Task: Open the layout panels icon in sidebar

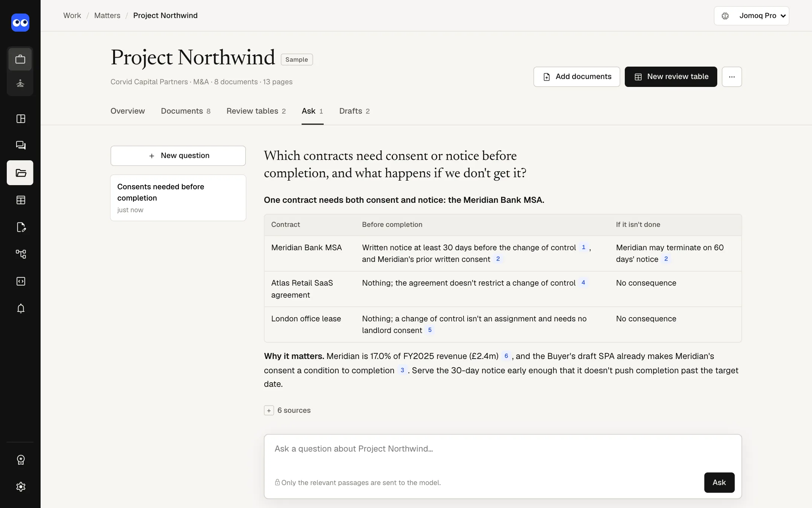Action: 21,119
